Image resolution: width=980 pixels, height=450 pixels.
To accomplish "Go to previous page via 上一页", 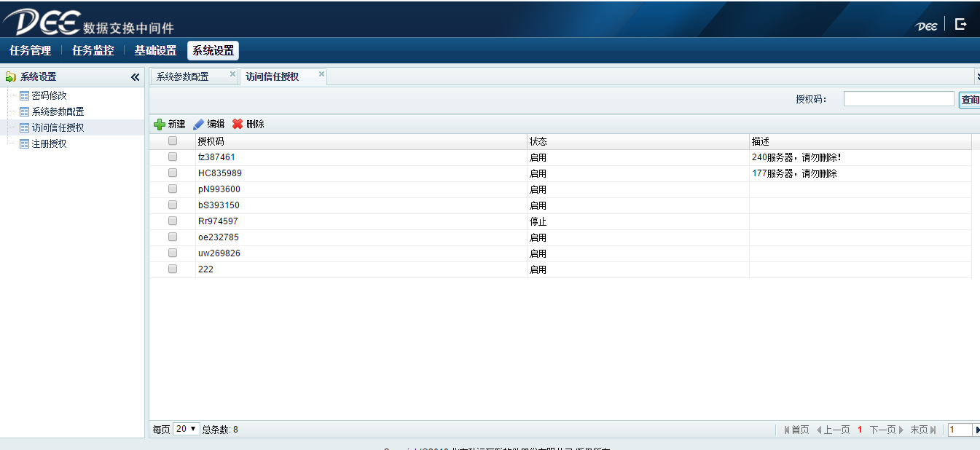I will [833, 430].
